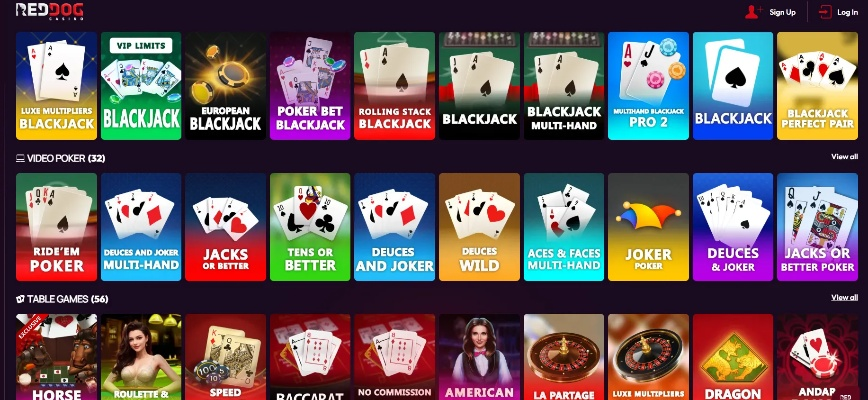
Task: Open Multihand Blackjack Pro 2 tile
Action: (x=648, y=86)
